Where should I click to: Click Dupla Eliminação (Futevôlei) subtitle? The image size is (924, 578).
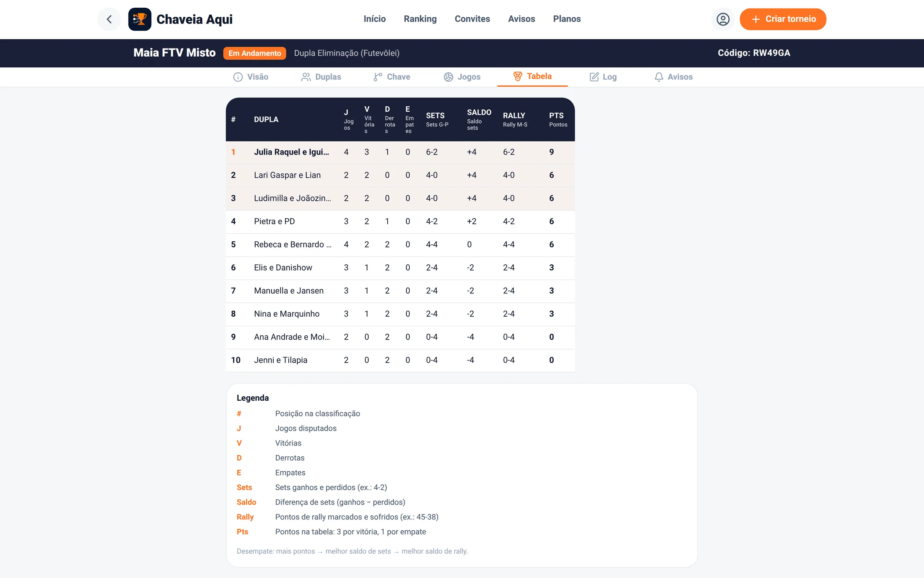[x=346, y=53]
